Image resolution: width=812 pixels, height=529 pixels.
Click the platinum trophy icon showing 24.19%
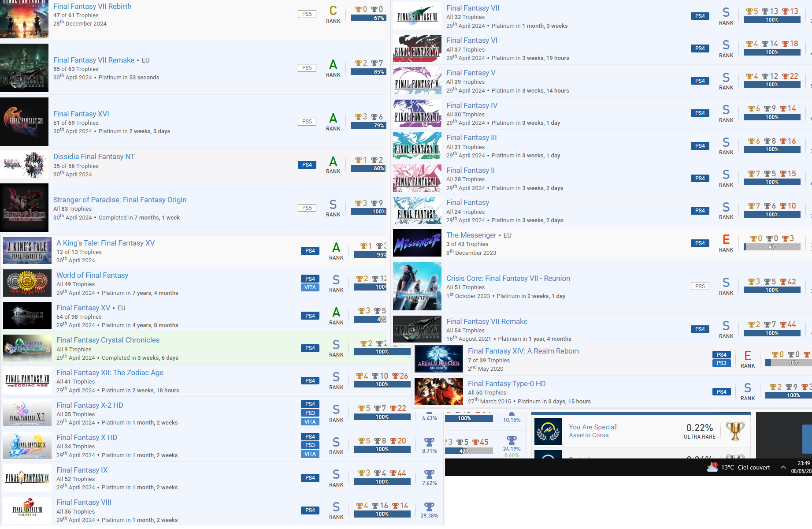coord(512,440)
